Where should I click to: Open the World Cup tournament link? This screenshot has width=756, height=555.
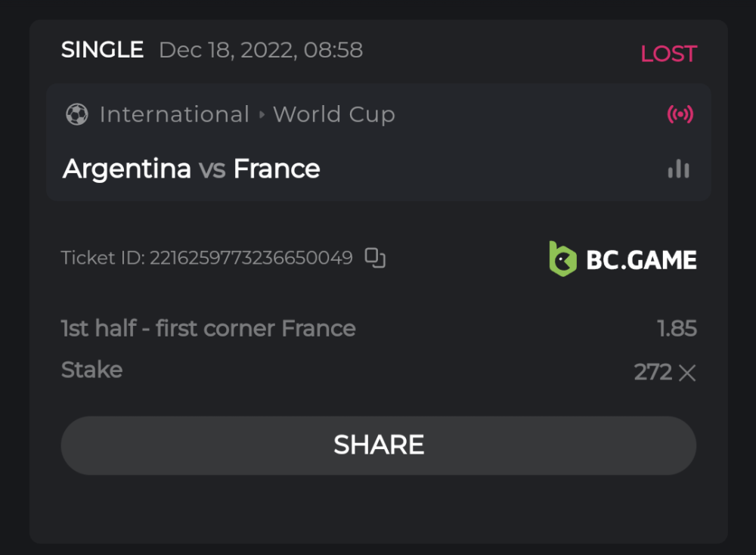(333, 114)
